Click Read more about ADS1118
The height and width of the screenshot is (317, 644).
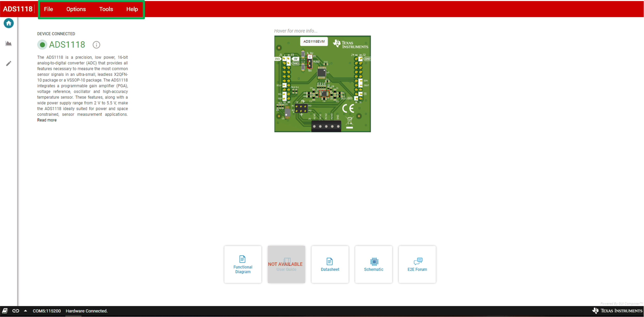(x=46, y=120)
